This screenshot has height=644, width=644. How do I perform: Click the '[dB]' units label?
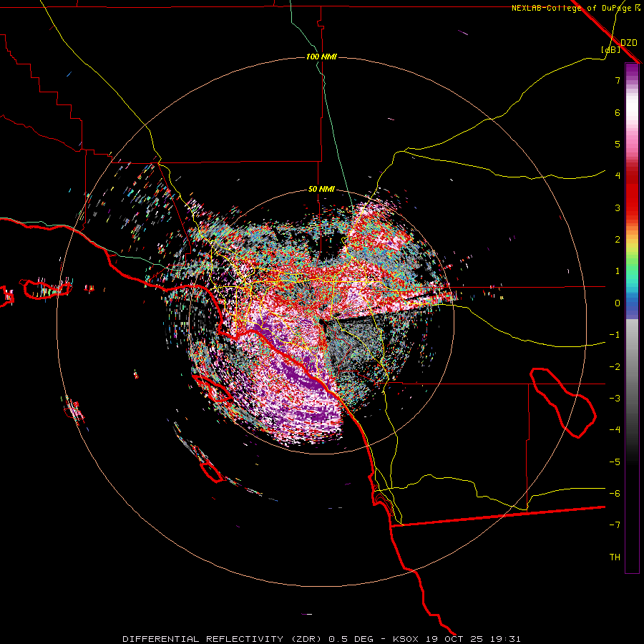pyautogui.click(x=611, y=50)
